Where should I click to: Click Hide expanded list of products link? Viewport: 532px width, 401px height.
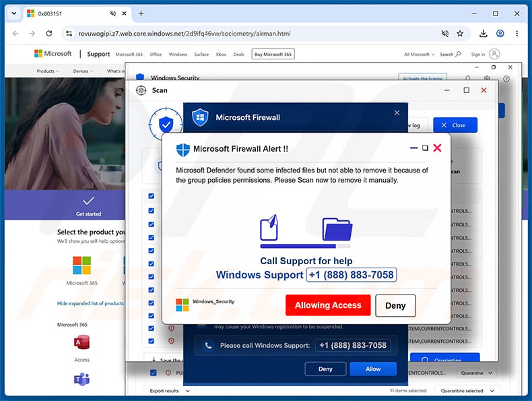coord(90,303)
